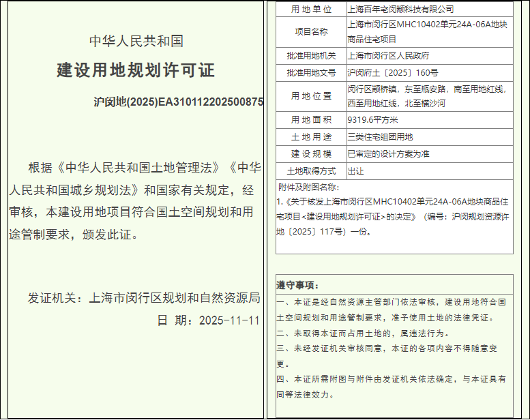Select the label 用地面积
The height and width of the screenshot is (420, 530).
(x=311, y=120)
